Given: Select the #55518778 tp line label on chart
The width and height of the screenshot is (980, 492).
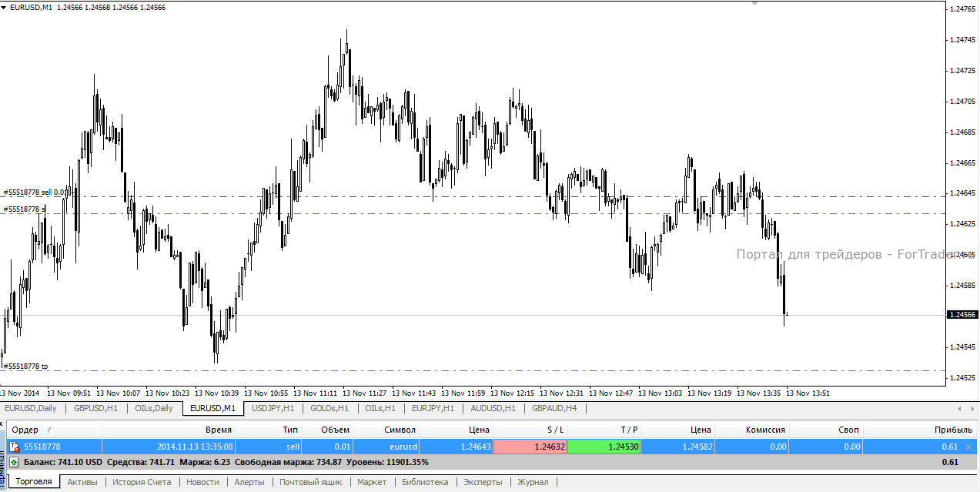Looking at the screenshot, I should coord(26,366).
